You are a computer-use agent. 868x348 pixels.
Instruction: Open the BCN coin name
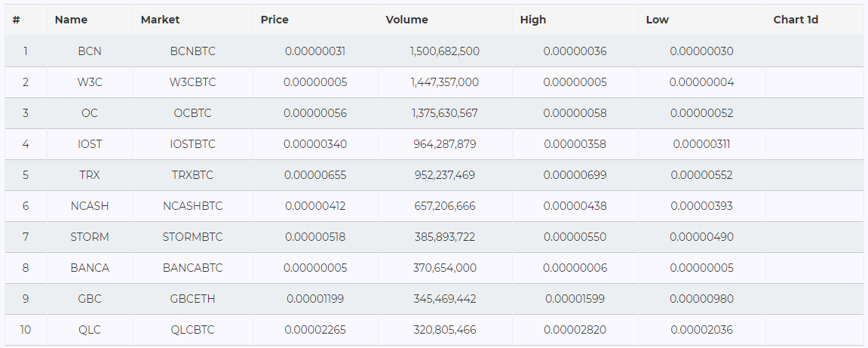(90, 51)
